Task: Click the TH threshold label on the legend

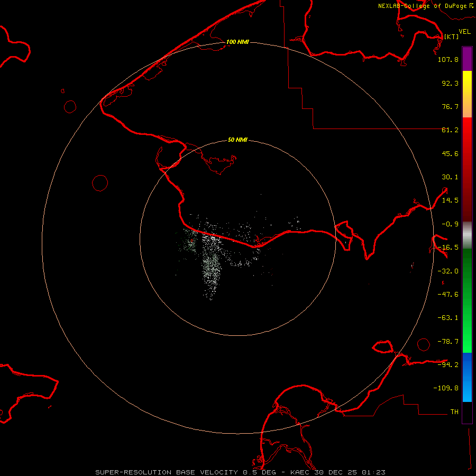Action: 454,411
